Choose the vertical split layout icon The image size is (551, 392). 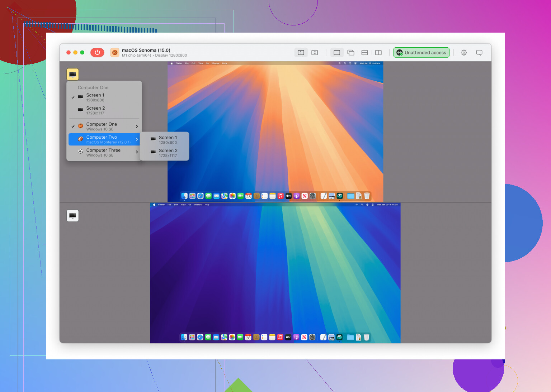point(378,53)
